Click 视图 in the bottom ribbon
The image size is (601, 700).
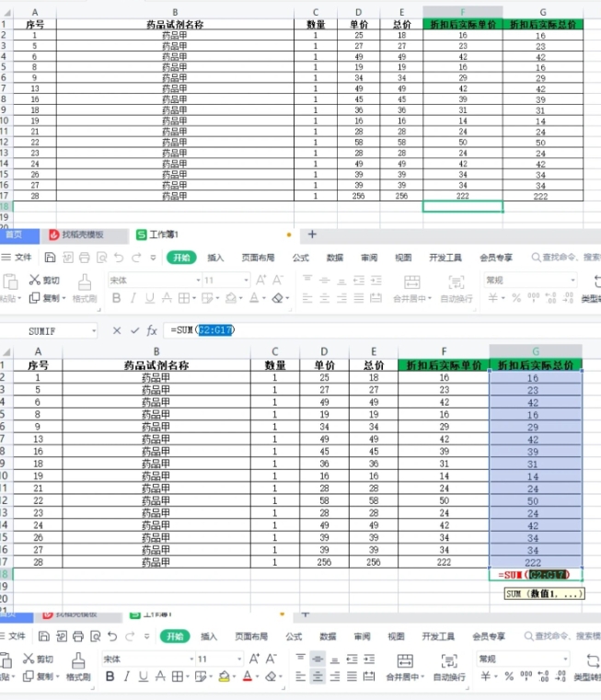[x=396, y=637]
